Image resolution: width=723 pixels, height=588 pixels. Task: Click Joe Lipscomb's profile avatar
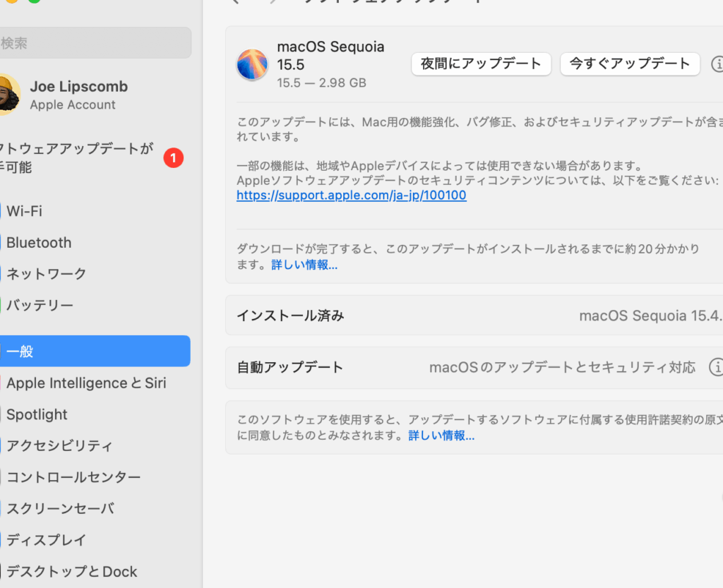pos(9,95)
